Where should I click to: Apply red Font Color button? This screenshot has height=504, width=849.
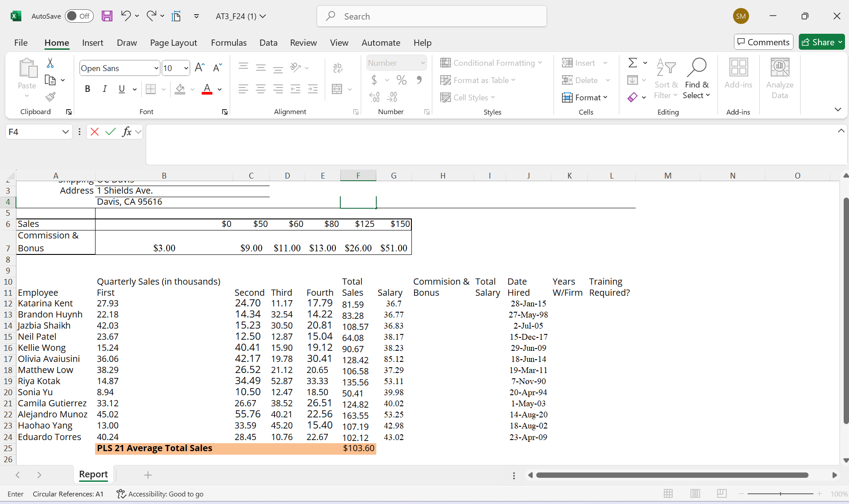[x=207, y=89]
